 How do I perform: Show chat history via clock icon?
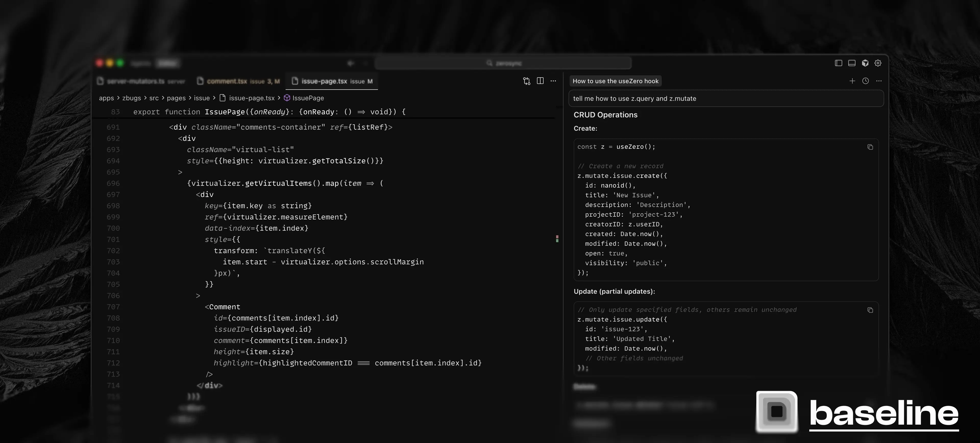[865, 81]
